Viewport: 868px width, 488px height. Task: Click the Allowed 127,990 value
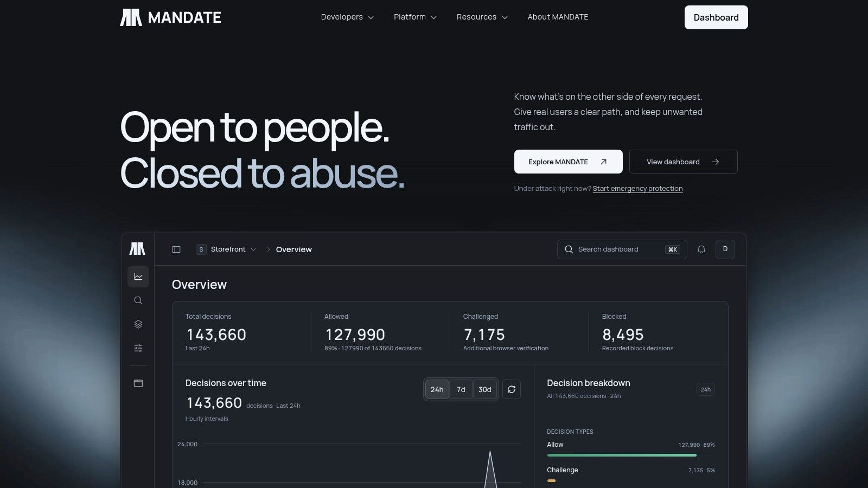point(355,335)
